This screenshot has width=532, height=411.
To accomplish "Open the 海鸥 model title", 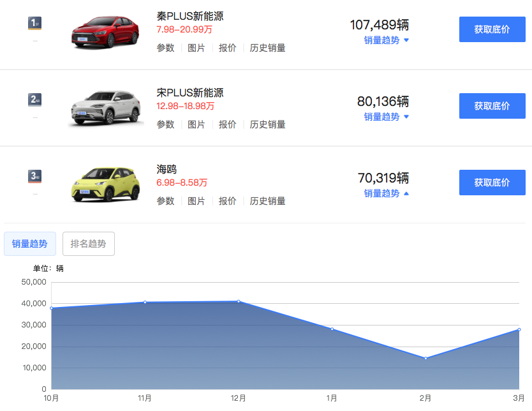I will pyautogui.click(x=166, y=169).
